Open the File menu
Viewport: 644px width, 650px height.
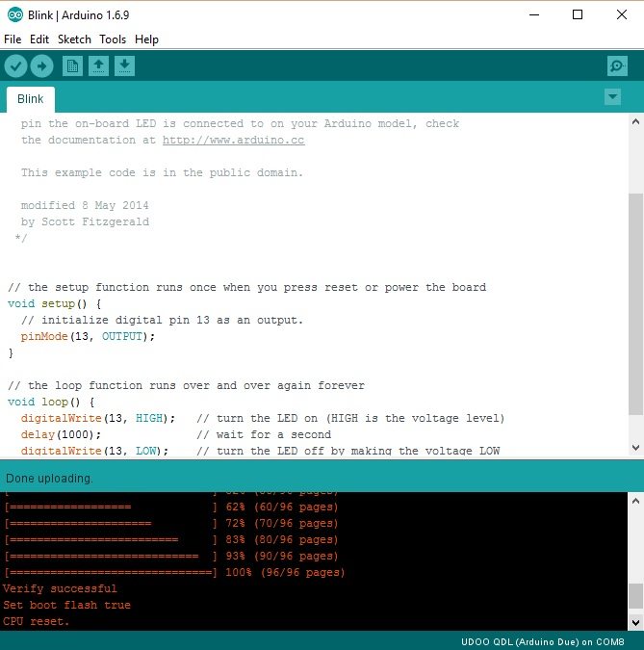pos(13,39)
